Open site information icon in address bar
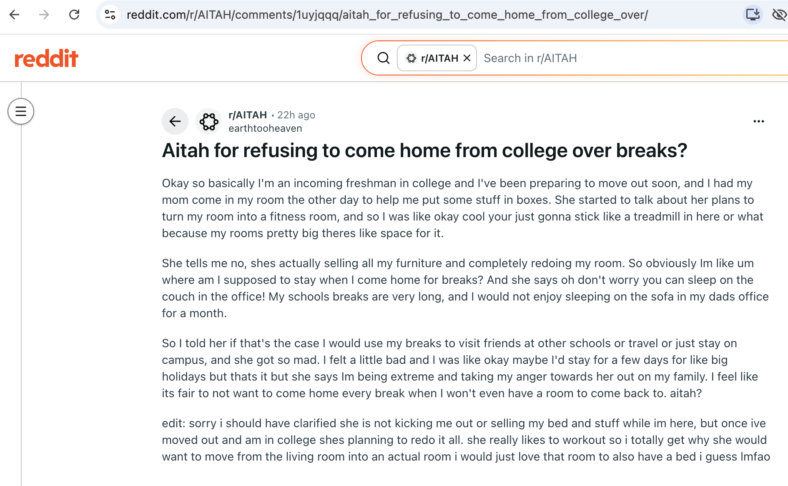The height and width of the screenshot is (486, 788). (x=110, y=15)
